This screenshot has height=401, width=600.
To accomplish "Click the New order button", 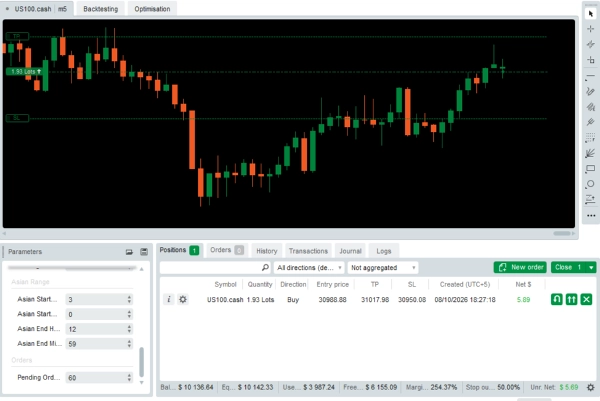I will (520, 267).
